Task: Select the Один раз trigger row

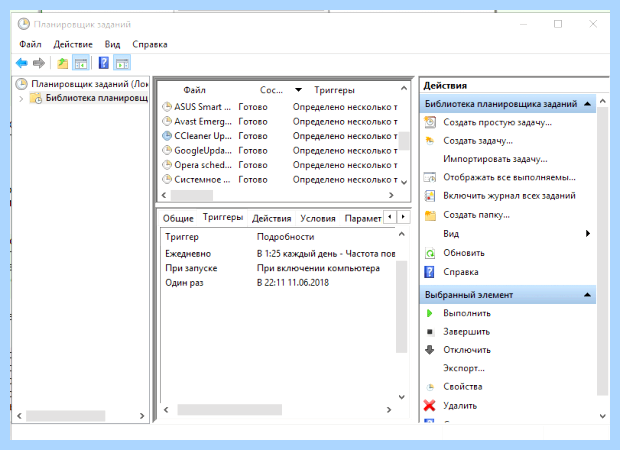Action: [x=280, y=283]
